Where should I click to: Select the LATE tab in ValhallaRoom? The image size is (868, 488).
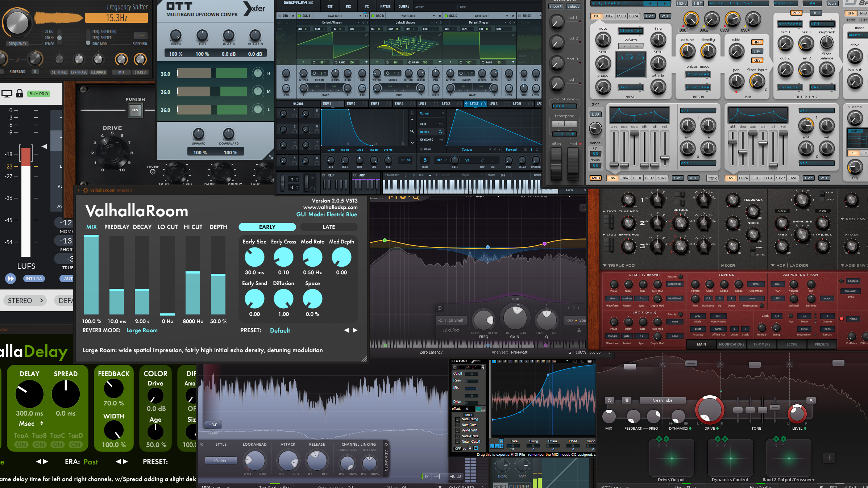coord(328,227)
